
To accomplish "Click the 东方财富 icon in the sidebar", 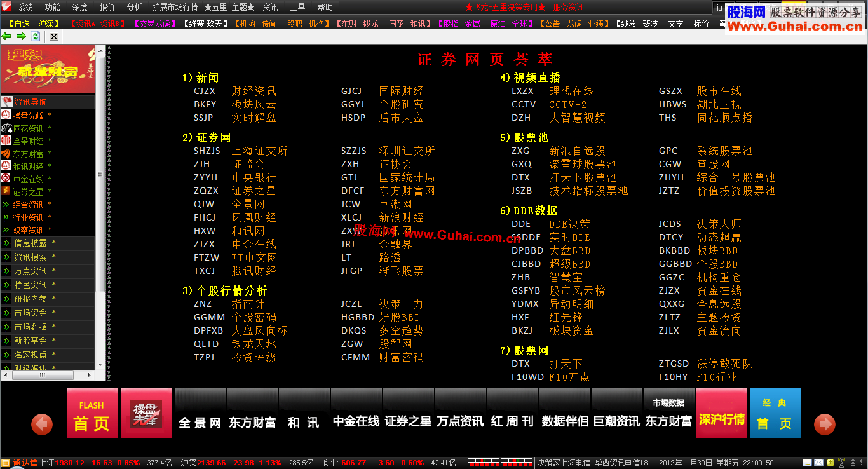I will [6, 153].
